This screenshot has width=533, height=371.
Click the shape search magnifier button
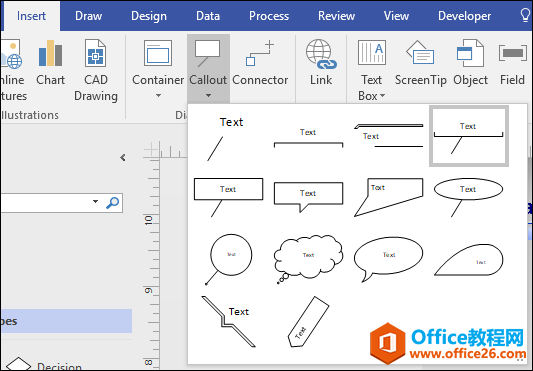point(113,203)
